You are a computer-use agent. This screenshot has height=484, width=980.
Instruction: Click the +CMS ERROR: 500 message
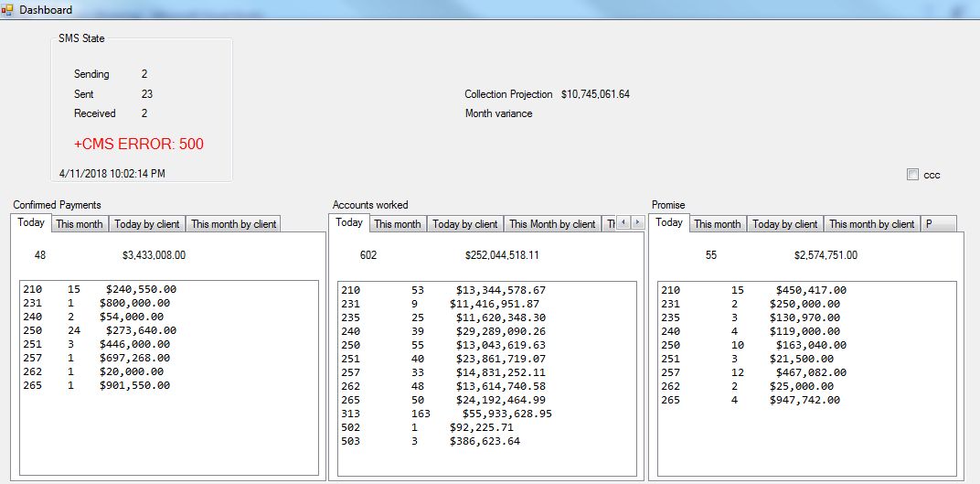(x=139, y=145)
